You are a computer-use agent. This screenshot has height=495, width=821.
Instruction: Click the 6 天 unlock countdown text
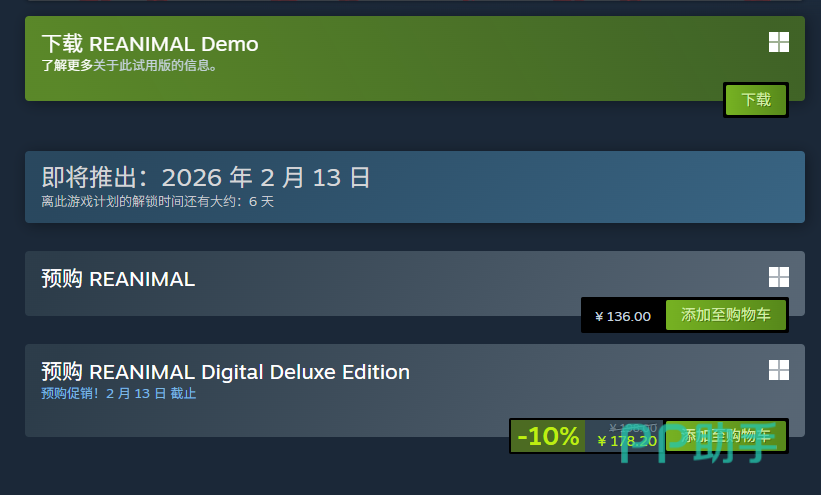pyautogui.click(x=260, y=201)
